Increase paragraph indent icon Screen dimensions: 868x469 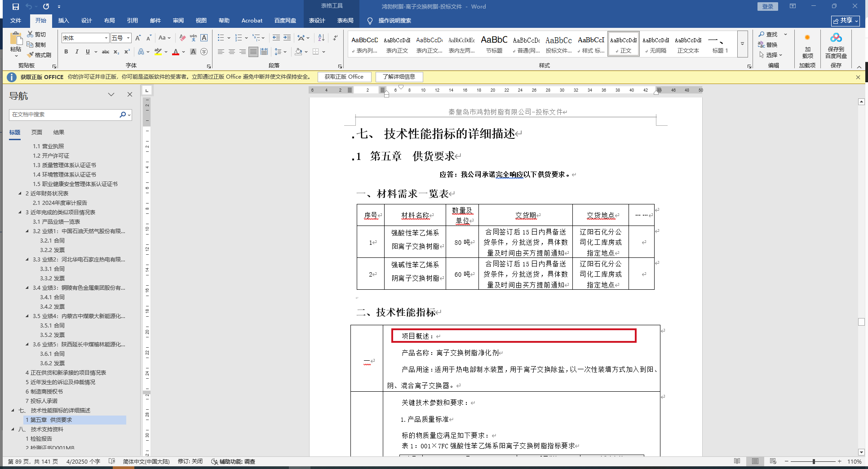click(x=287, y=38)
